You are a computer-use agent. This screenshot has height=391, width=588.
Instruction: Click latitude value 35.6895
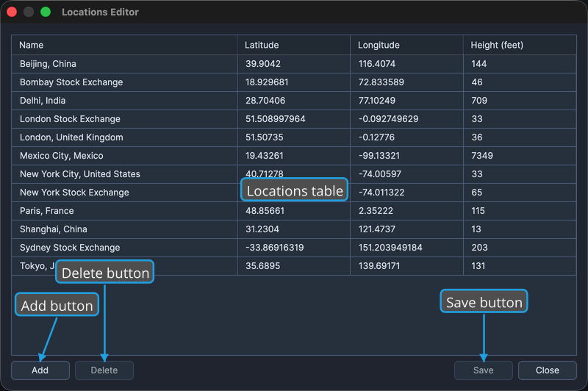click(262, 266)
